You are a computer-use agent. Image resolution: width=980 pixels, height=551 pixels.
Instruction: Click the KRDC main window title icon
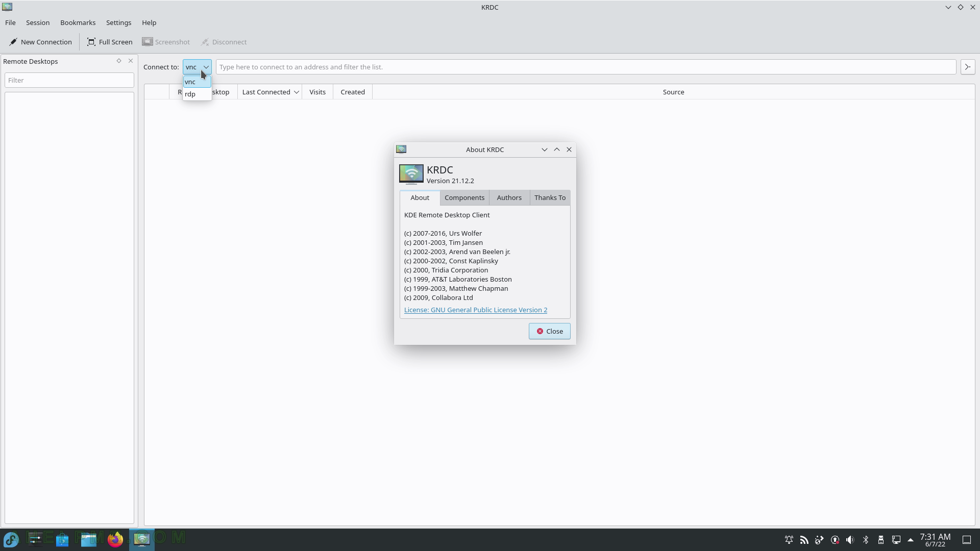tap(7, 7)
